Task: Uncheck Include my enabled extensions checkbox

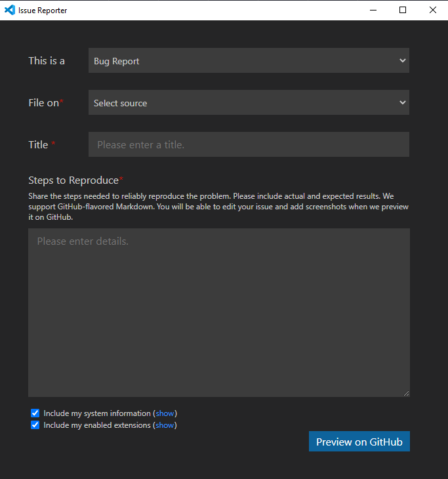Action: pos(35,425)
